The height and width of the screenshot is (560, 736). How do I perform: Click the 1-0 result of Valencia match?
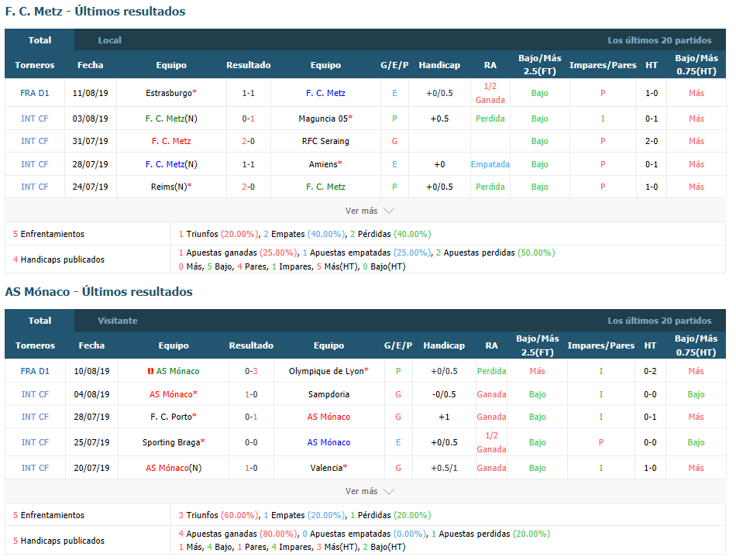(x=251, y=468)
